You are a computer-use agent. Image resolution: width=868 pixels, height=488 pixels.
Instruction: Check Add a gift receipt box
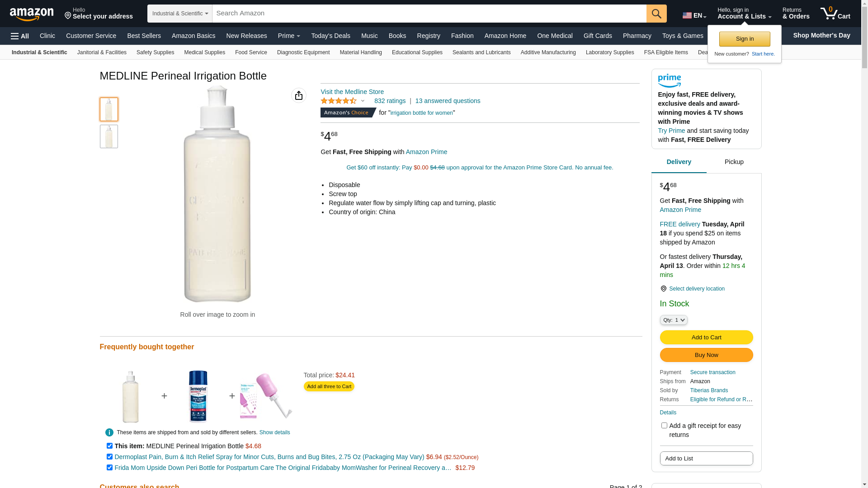[x=664, y=426]
